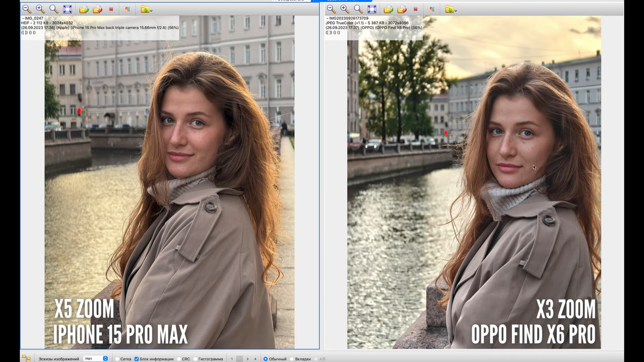Reset zoom magnifier in right pane
Image resolution: width=644 pixels, height=362 pixels.
[x=358, y=9]
